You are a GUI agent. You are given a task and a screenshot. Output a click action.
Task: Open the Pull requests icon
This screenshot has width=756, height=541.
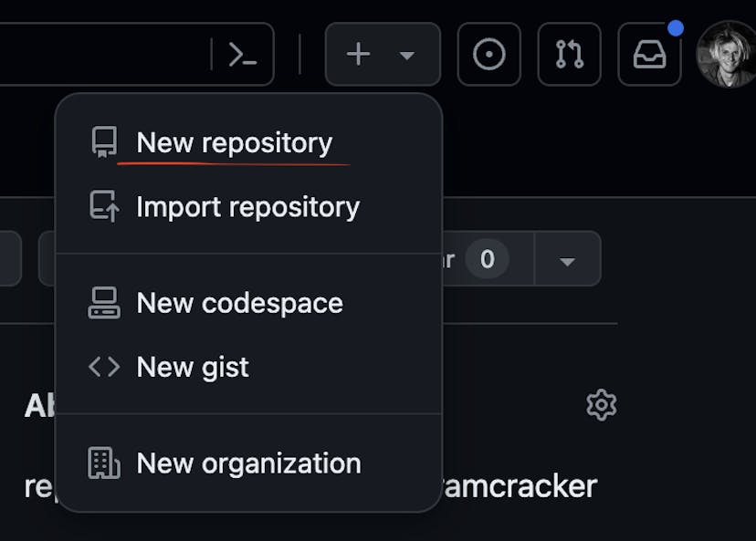570,55
